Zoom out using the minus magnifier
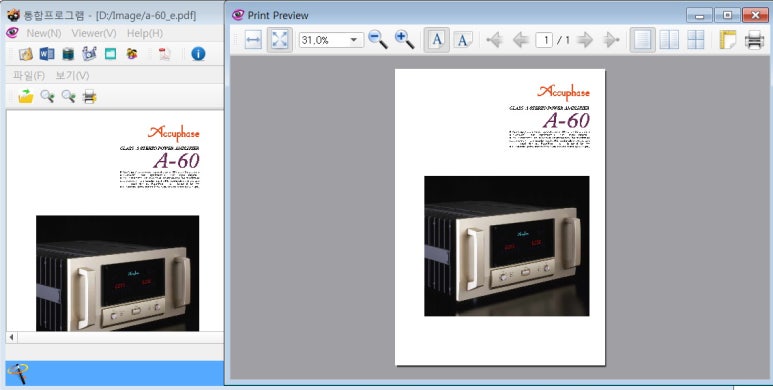 (378, 40)
